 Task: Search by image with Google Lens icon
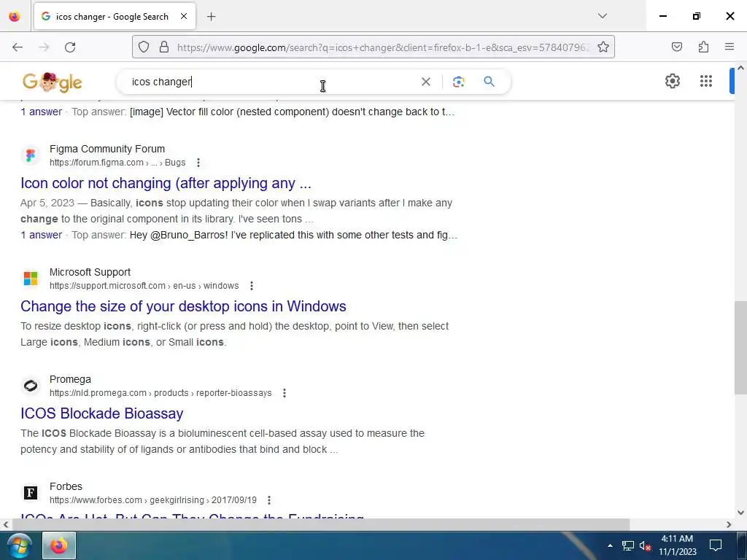tap(458, 82)
